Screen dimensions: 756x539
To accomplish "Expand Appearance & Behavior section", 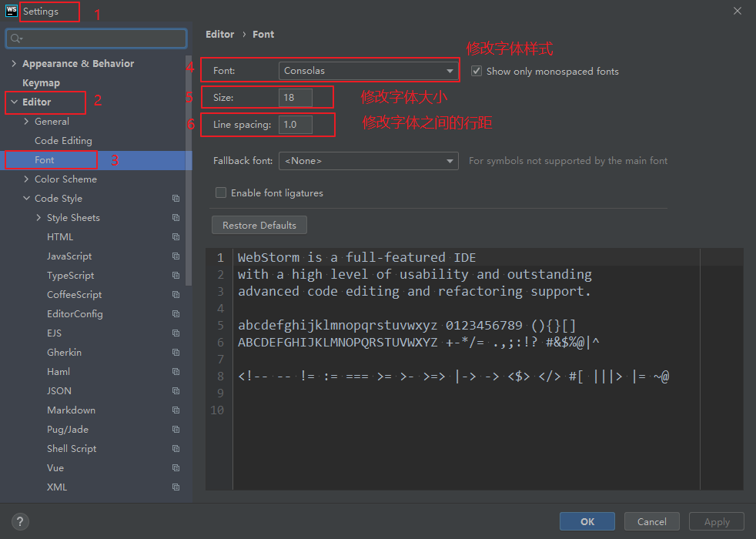I will tap(14, 63).
